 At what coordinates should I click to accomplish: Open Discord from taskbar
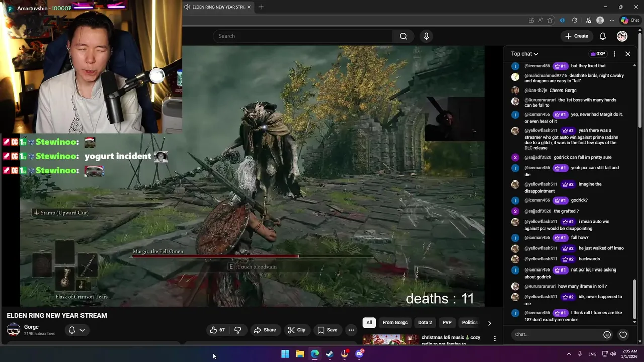pos(359,354)
